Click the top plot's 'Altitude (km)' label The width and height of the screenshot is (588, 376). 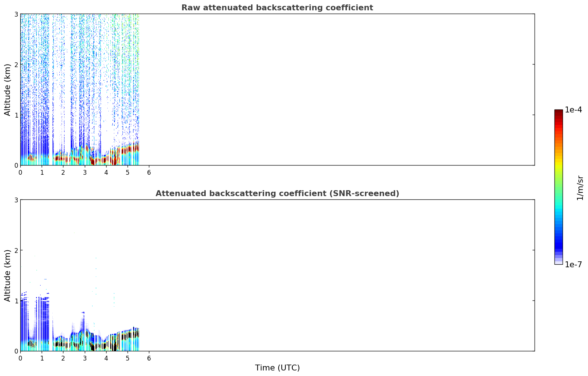8,90
